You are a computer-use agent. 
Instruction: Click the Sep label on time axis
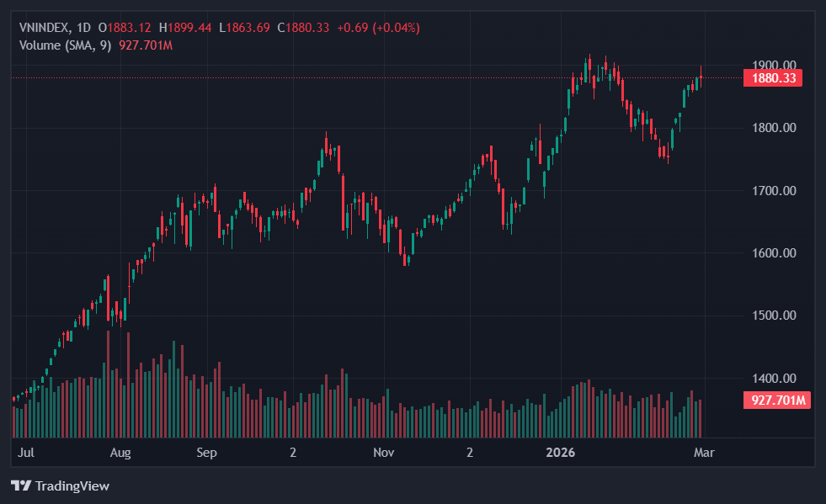pos(206,453)
